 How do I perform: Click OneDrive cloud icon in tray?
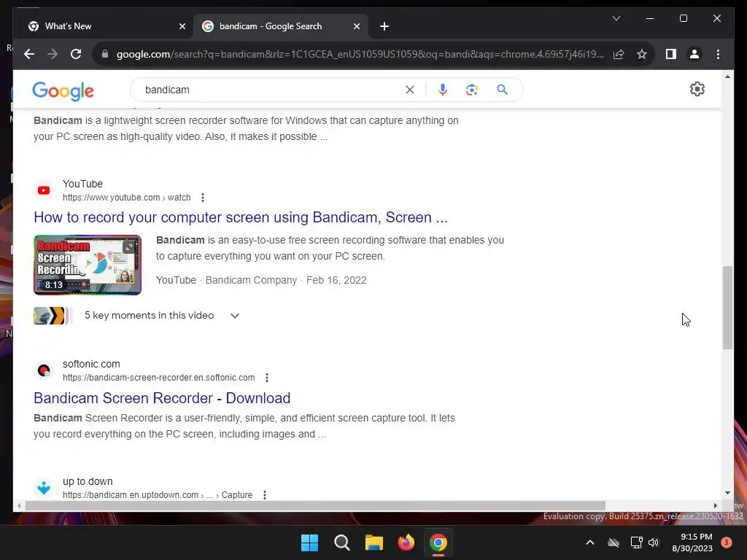tap(614, 542)
